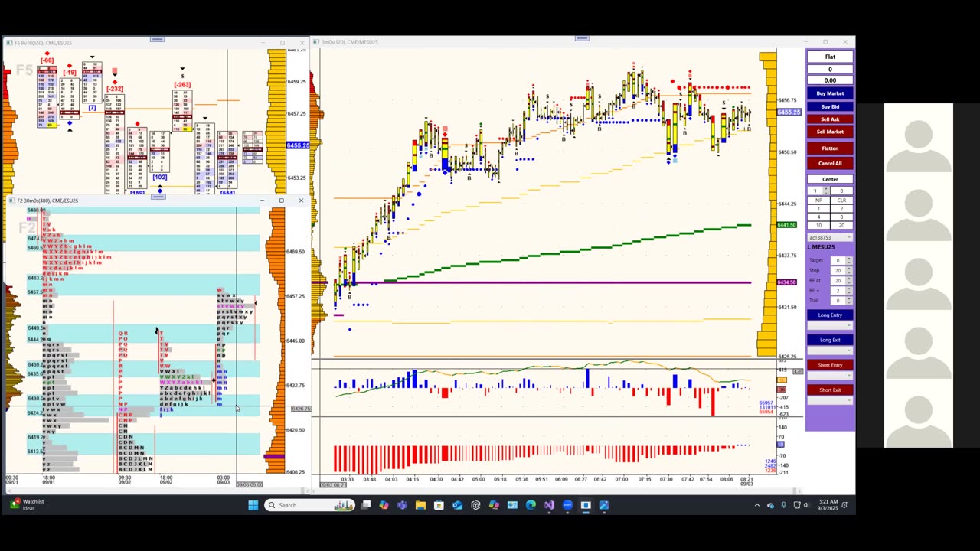
Task: Click the hexagon-shaped taskbar app icon
Action: point(475,505)
